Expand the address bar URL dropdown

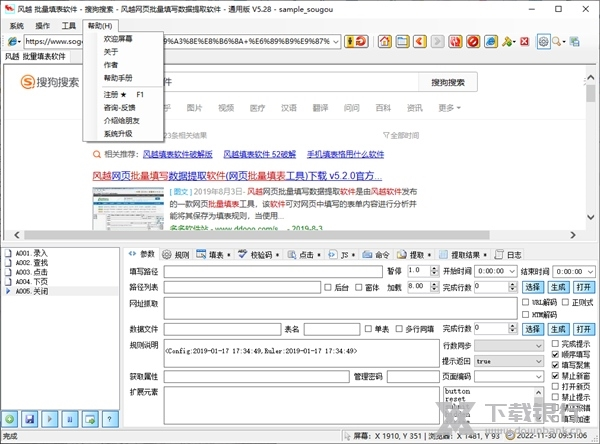pos(336,41)
